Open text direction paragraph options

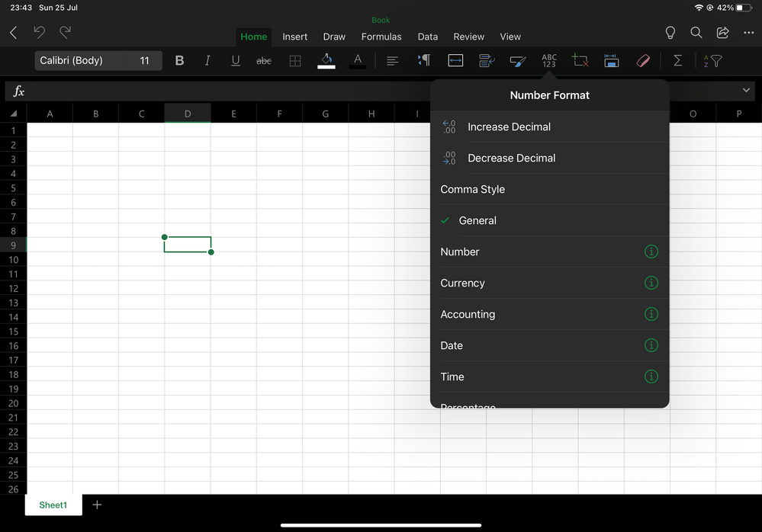[x=424, y=61]
